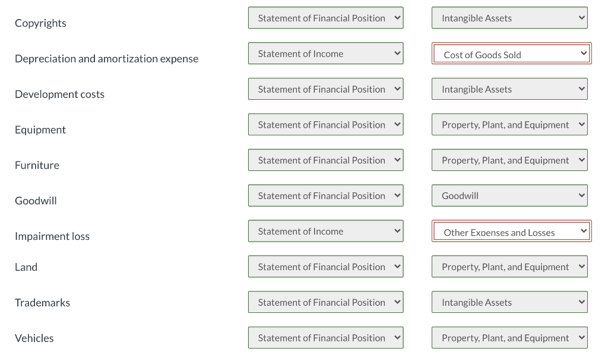Open the Furniture classification dropdown showing Property, Plant, and Equipment

[x=509, y=160]
